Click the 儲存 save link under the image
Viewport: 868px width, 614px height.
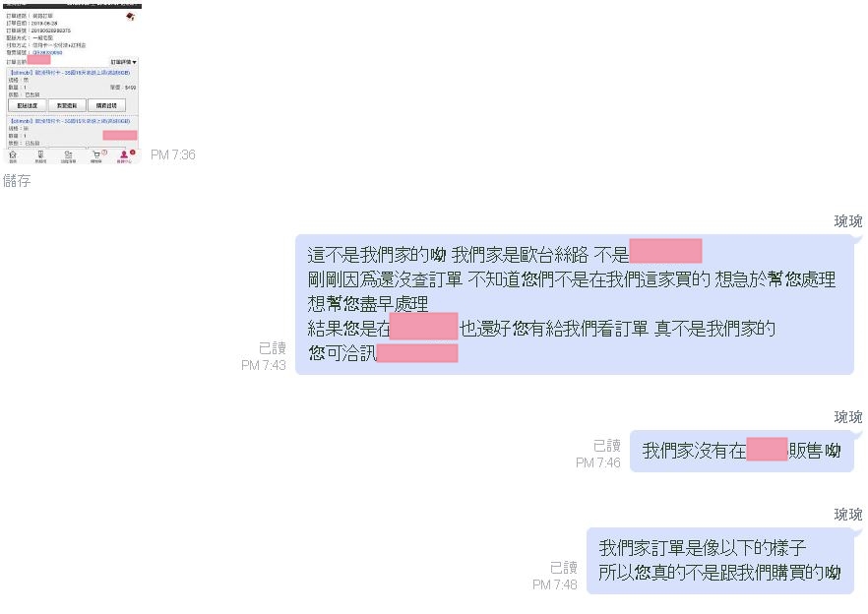[17, 180]
